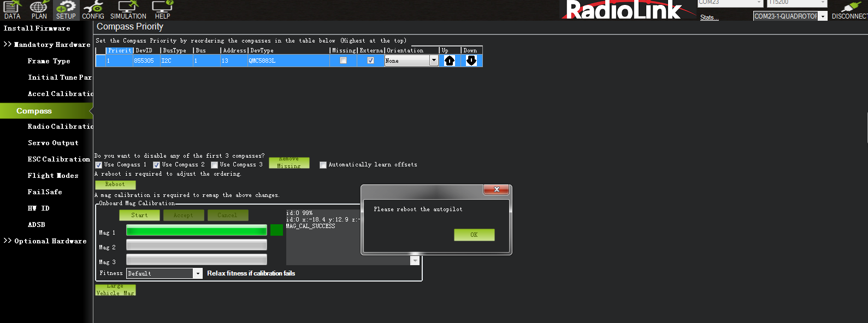868x323 pixels.
Task: Uncheck Use Compass 1
Action: coord(99,165)
